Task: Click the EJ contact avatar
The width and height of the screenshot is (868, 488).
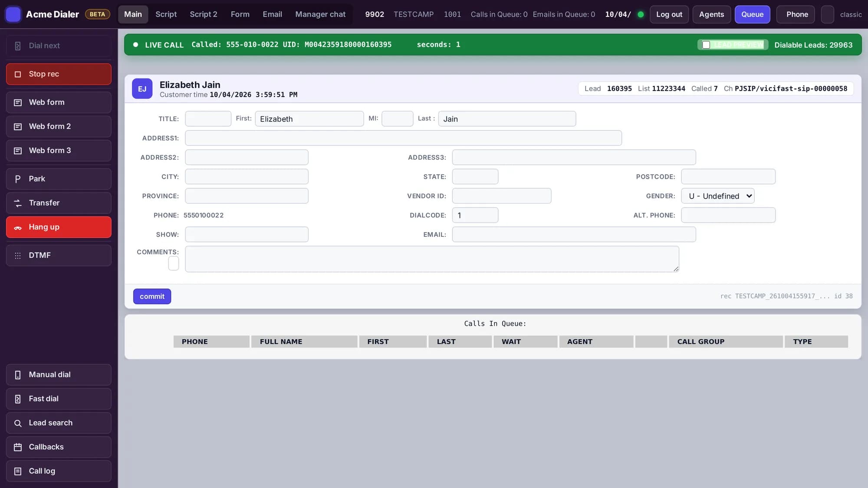Action: click(x=142, y=89)
